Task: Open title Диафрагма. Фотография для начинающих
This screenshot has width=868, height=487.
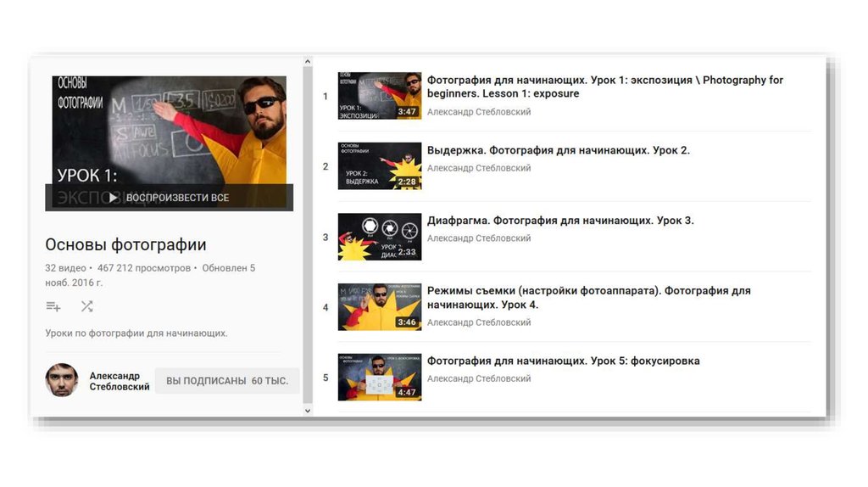Action: [559, 221]
